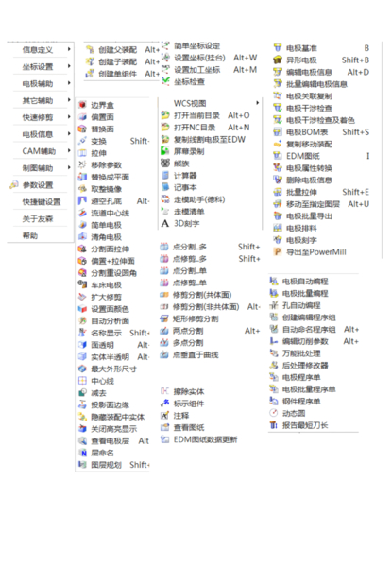Image resolution: width=392 pixels, height=567 pixels.
Task: Expand the 电极辅助 submenu arrow
Action: [x=69, y=83]
